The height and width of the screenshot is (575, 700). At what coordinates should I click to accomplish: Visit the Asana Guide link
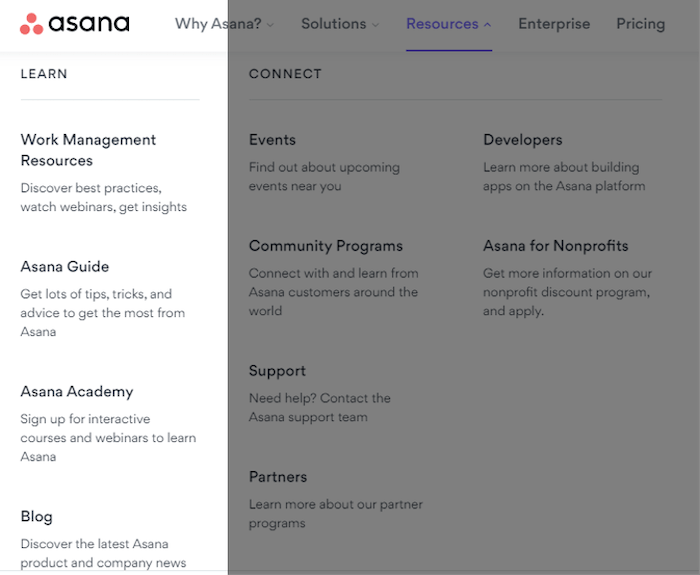tap(65, 267)
